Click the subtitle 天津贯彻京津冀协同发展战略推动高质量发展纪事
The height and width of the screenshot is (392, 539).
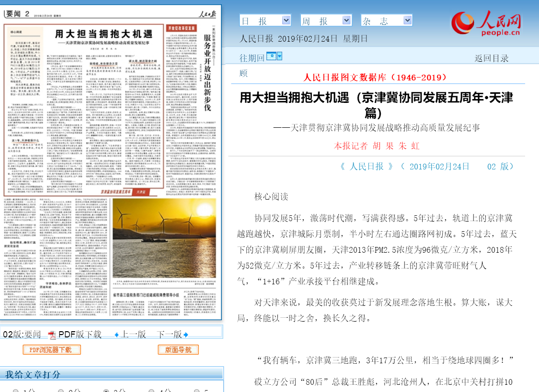click(377, 128)
